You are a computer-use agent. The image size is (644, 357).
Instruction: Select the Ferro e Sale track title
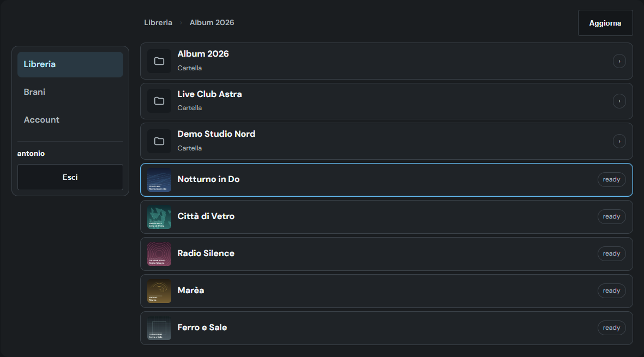(202, 328)
